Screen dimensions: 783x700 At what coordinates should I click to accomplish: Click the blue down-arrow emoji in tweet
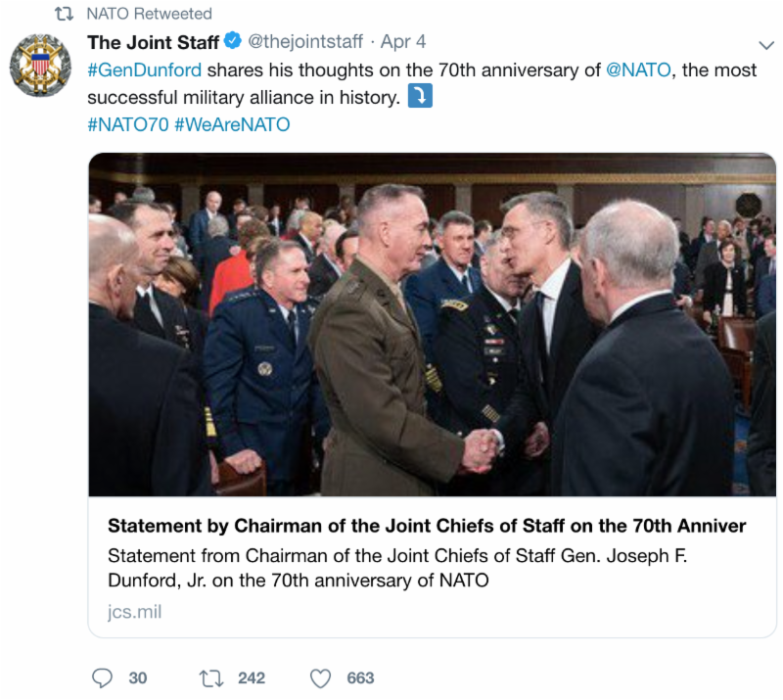[419, 98]
